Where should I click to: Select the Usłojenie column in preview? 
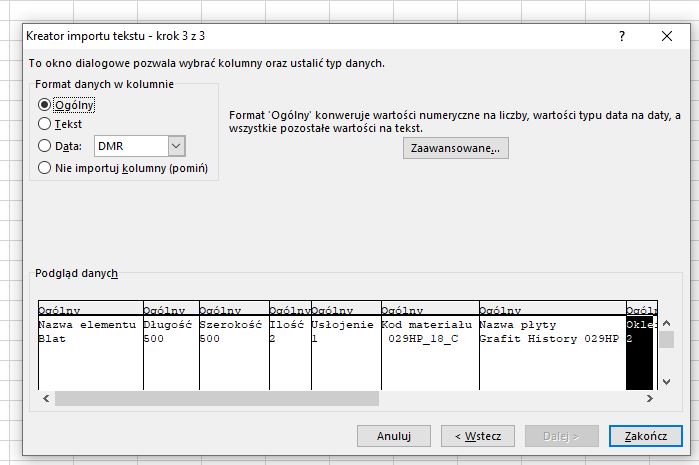pos(345,340)
